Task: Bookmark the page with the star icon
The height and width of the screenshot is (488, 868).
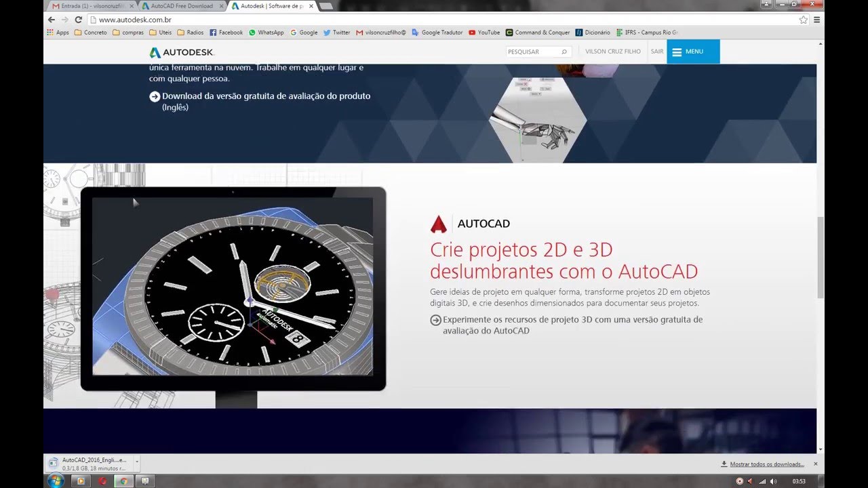Action: [804, 20]
